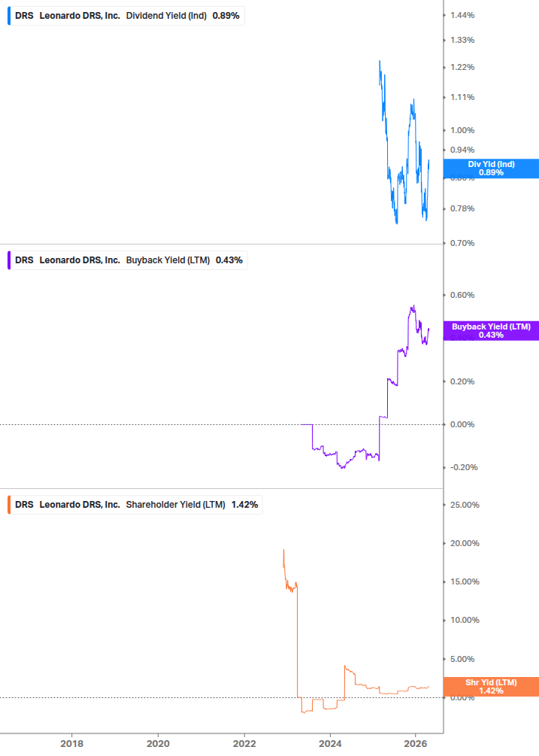The width and height of the screenshot is (539, 756).
Task: Click the 0.60% axis label in the buyback panel
Action: [x=462, y=295]
